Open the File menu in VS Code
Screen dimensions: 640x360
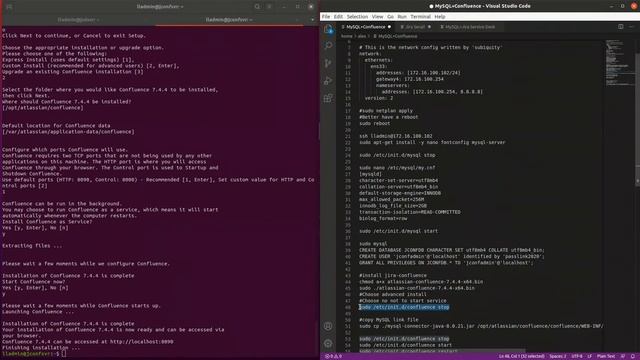coord(326,17)
